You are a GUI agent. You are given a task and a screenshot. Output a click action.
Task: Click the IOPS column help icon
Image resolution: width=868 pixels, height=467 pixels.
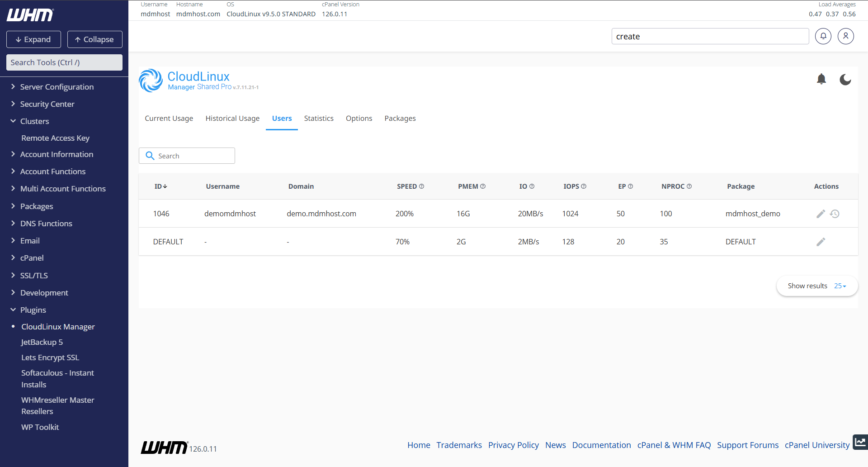[x=584, y=186]
